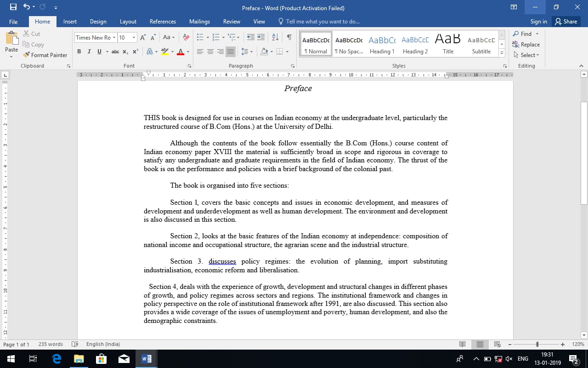
Task: Apply the Title style
Action: pyautogui.click(x=448, y=45)
